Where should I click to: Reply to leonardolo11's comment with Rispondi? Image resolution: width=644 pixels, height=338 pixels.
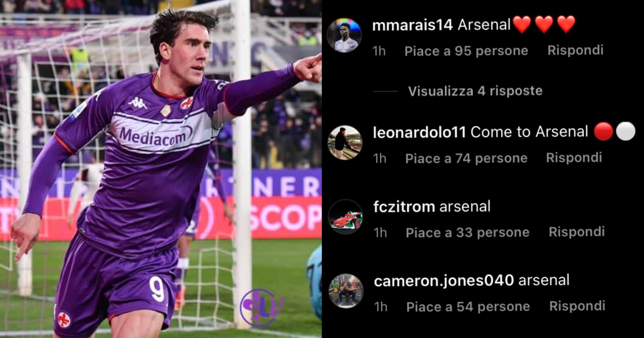tap(574, 158)
